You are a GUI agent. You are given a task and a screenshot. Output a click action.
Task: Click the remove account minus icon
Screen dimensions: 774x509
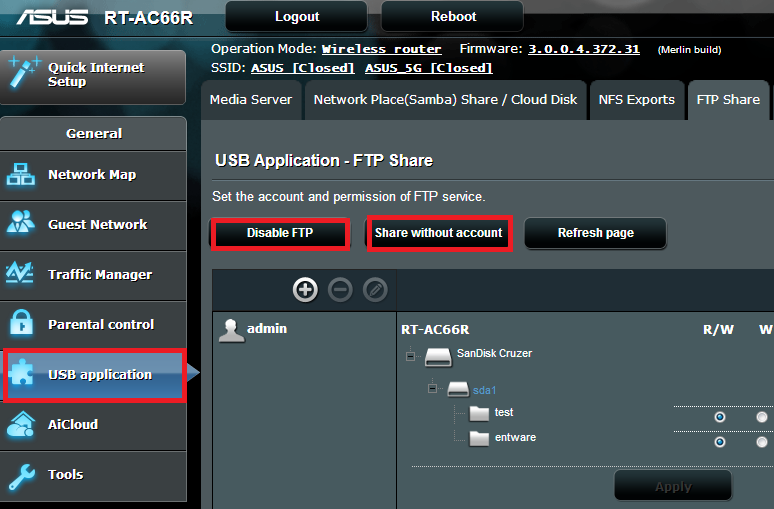tap(340, 290)
